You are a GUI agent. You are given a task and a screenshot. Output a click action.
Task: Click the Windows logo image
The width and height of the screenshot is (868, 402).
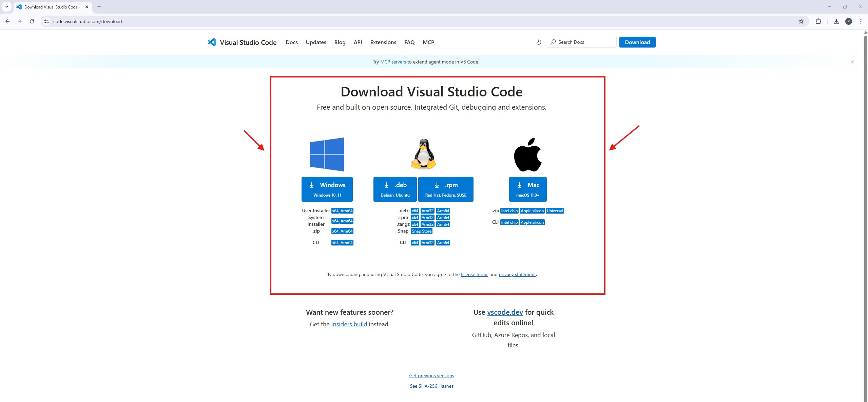[327, 154]
